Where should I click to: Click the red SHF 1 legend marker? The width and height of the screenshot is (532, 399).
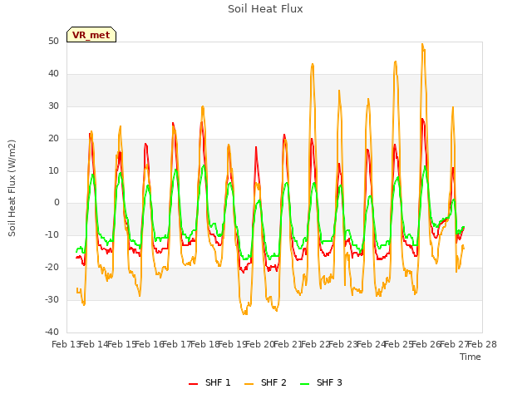pyautogui.click(x=193, y=384)
